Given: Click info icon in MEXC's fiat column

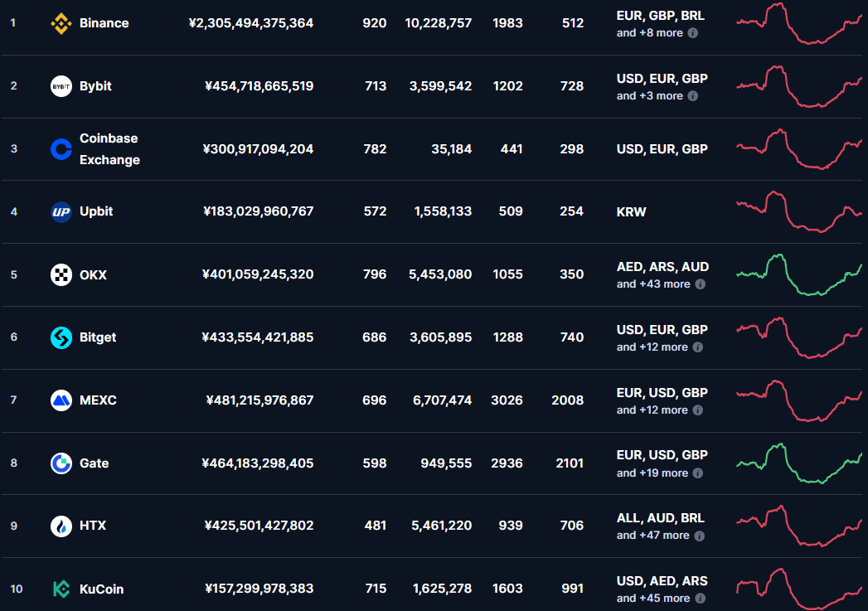Looking at the screenshot, I should (x=697, y=410).
